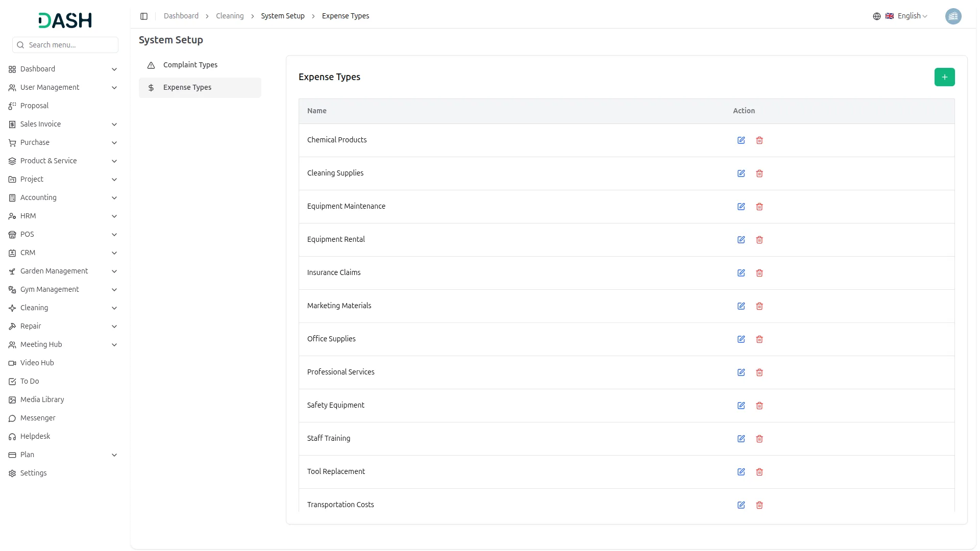Edit the Insurance Claims row
980x551 pixels.
point(741,273)
